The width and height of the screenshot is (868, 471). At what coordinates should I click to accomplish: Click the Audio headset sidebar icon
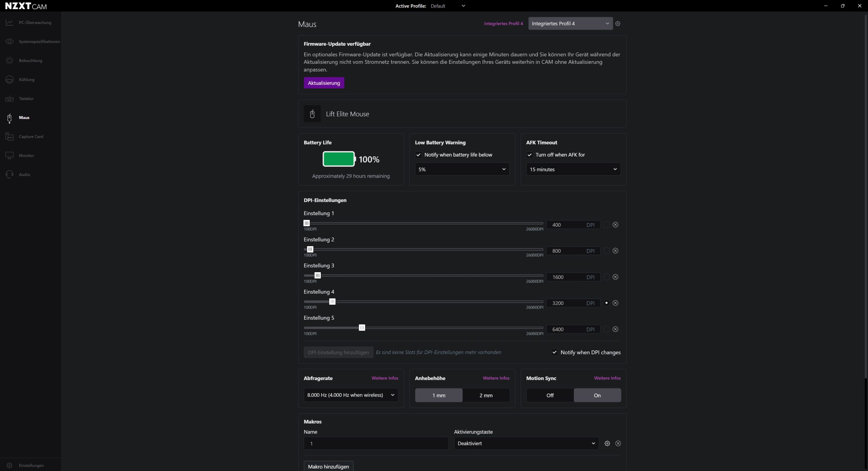point(10,175)
